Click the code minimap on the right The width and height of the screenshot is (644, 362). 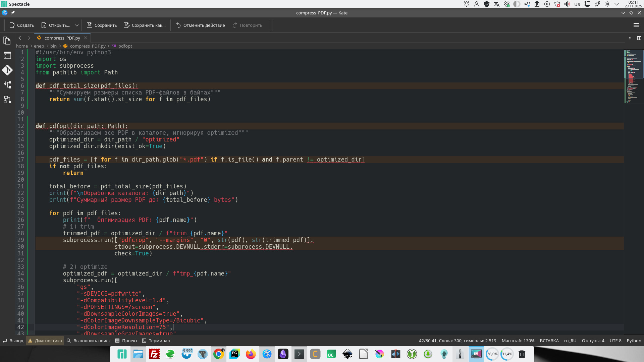click(x=633, y=77)
